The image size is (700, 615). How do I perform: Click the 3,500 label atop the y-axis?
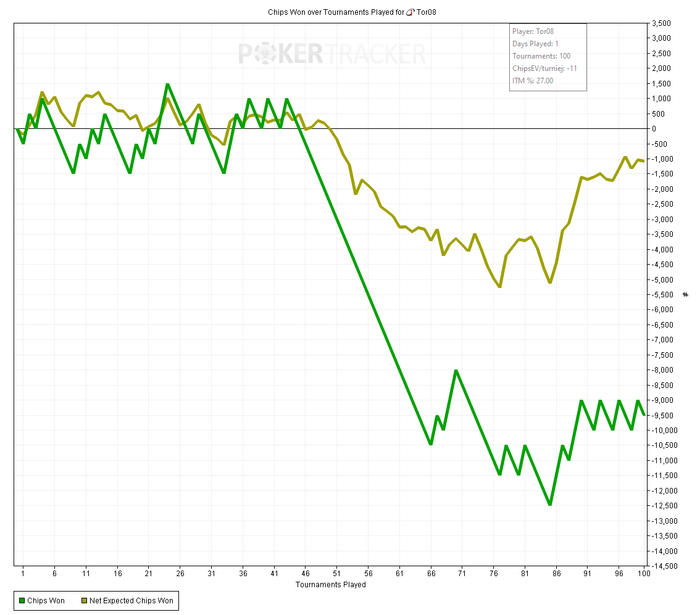pos(659,23)
